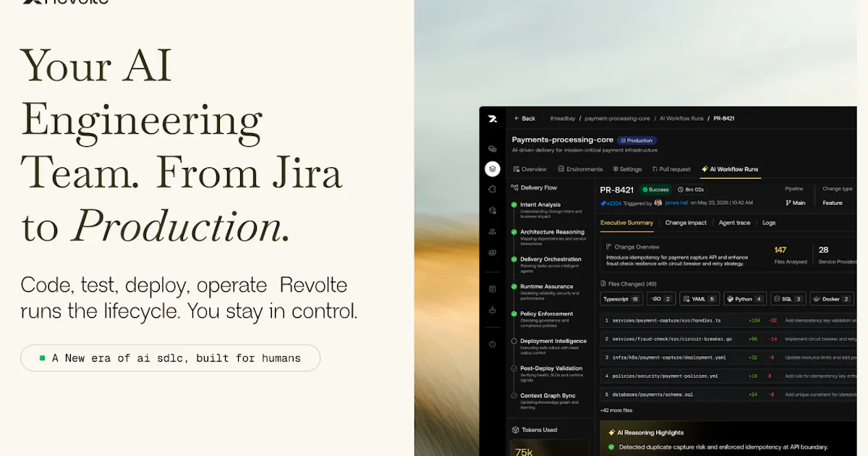Filter files by the GO 2 chip
868x456 pixels.
pos(661,299)
